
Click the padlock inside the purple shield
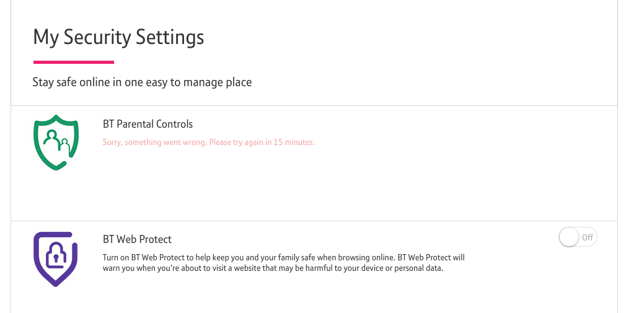[55, 255]
